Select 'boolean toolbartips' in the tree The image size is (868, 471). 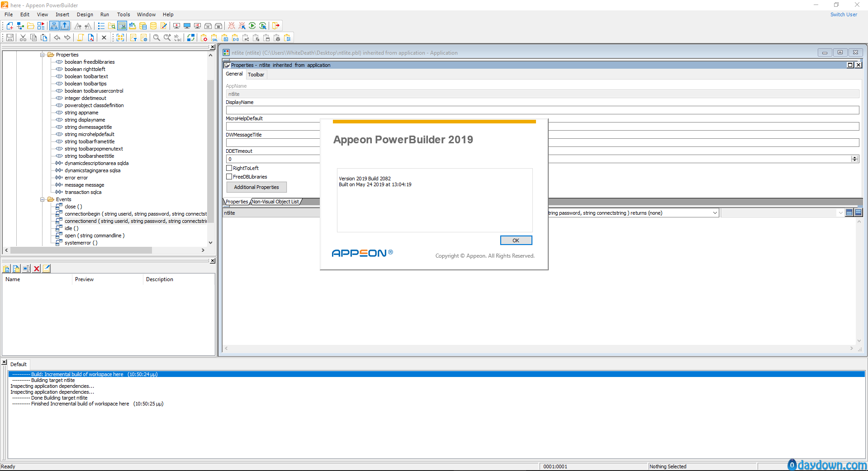85,84
